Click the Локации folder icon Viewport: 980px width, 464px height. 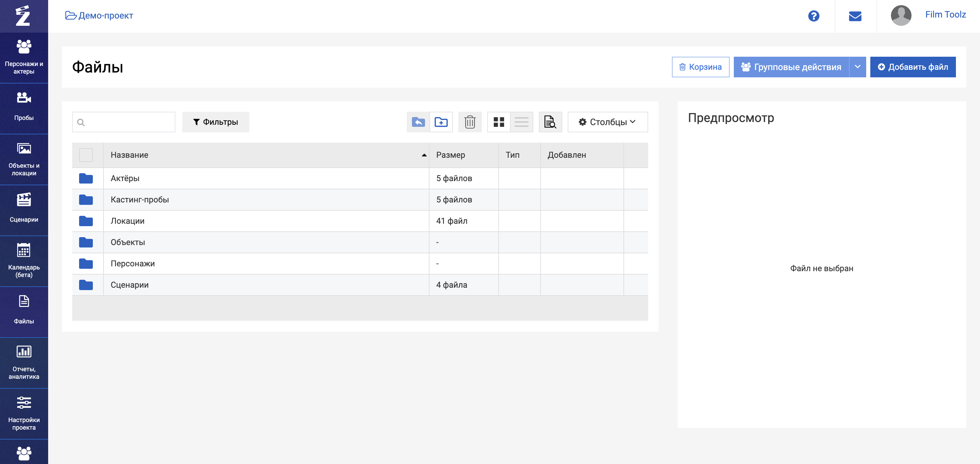tap(86, 221)
